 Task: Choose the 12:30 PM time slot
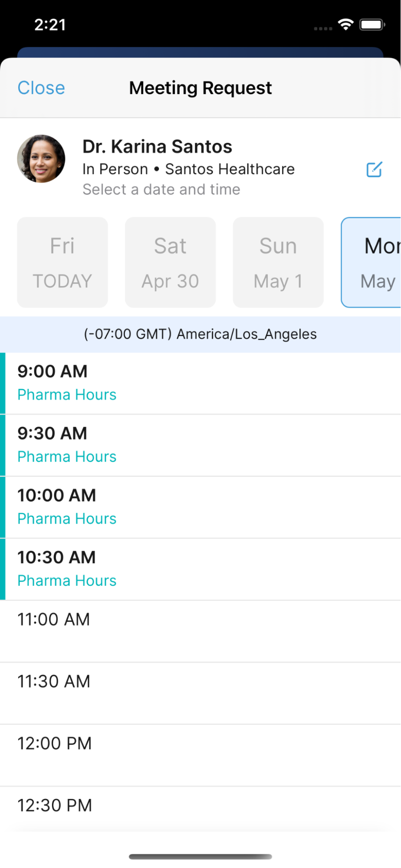[x=200, y=807]
